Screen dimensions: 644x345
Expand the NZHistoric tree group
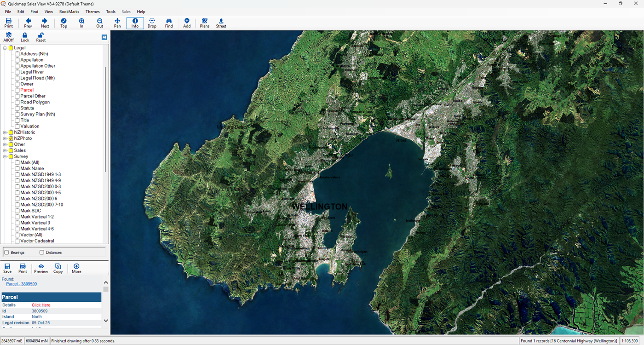pyautogui.click(x=5, y=132)
